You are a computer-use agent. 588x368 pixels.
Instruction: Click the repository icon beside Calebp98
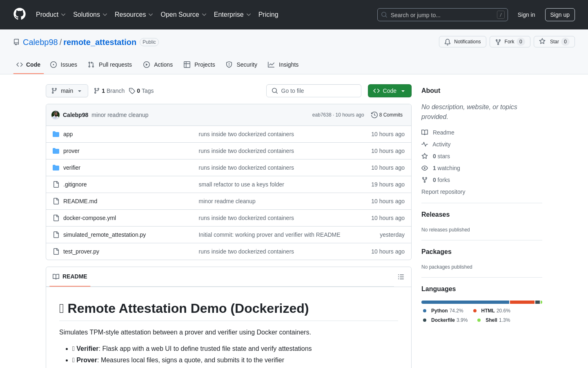16,42
